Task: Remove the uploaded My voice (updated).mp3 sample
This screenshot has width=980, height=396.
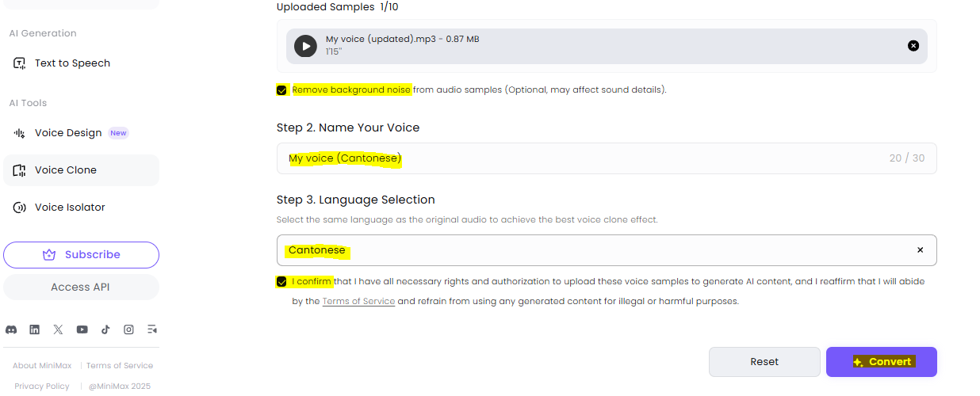Action: click(x=913, y=46)
